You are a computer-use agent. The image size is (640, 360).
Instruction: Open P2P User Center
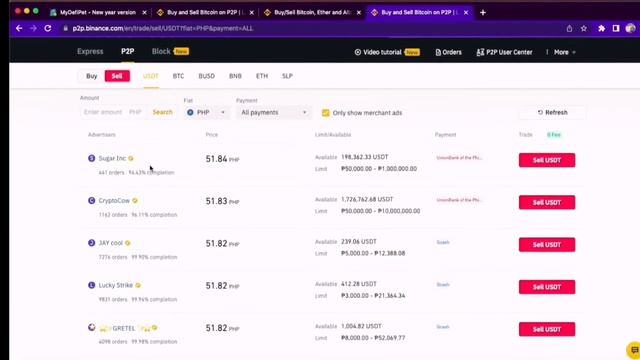pyautogui.click(x=504, y=52)
